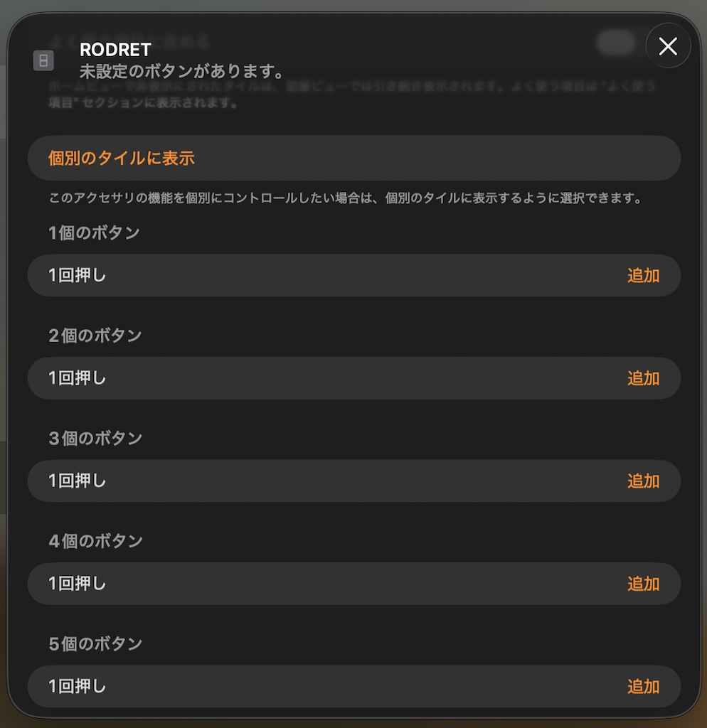This screenshot has height=728, width=707.
Task: Select the 1回押し label under 1個のボタン
Action: (78, 275)
